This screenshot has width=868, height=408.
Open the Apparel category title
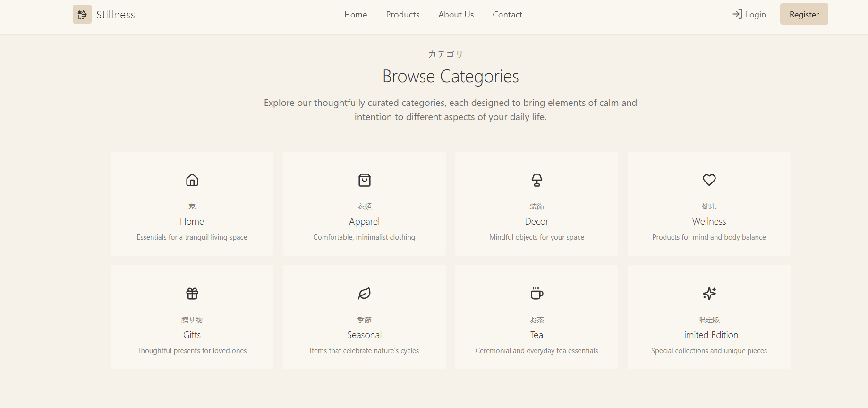(365, 222)
